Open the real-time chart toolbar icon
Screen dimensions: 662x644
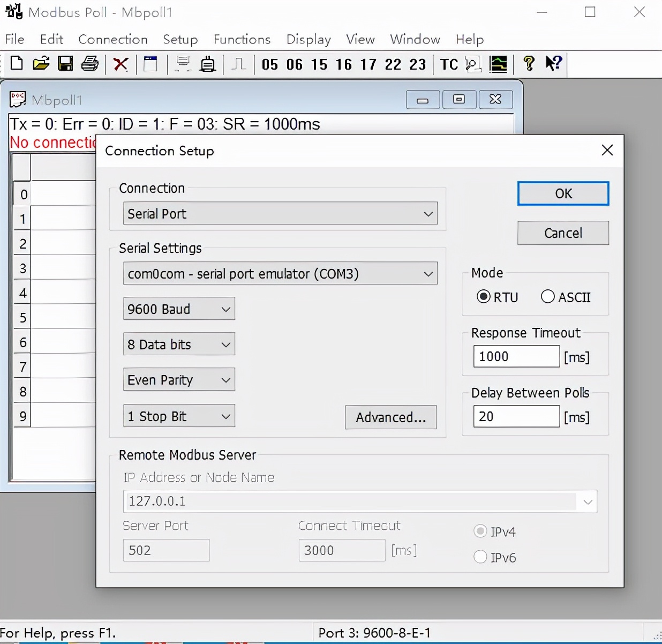[498, 64]
